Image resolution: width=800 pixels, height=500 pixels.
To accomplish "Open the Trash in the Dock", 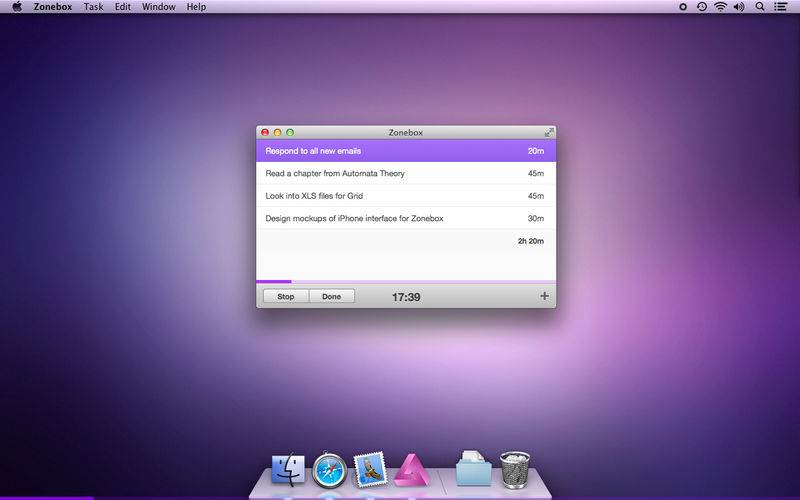I will [x=515, y=470].
